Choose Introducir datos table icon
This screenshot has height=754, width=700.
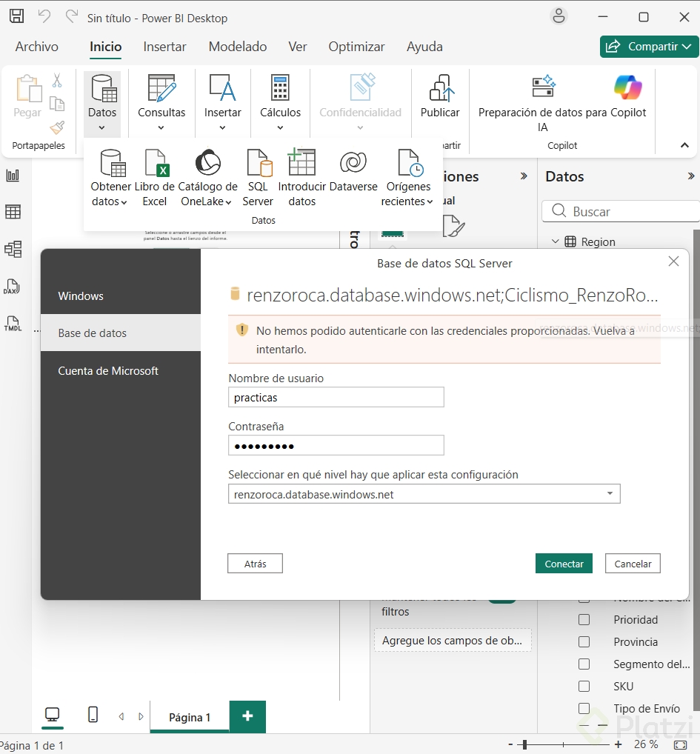click(x=302, y=178)
